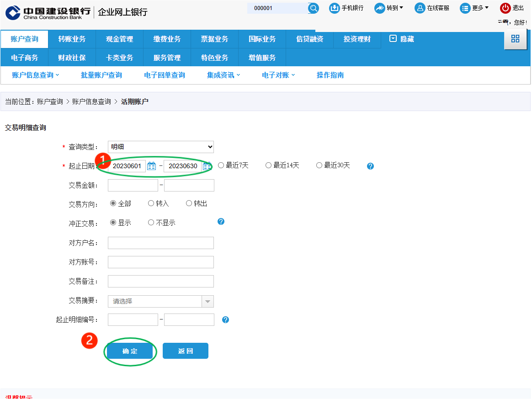Click the red 退出 logout power icon
Image resolution: width=532 pixels, height=399 pixels.
[505, 8]
